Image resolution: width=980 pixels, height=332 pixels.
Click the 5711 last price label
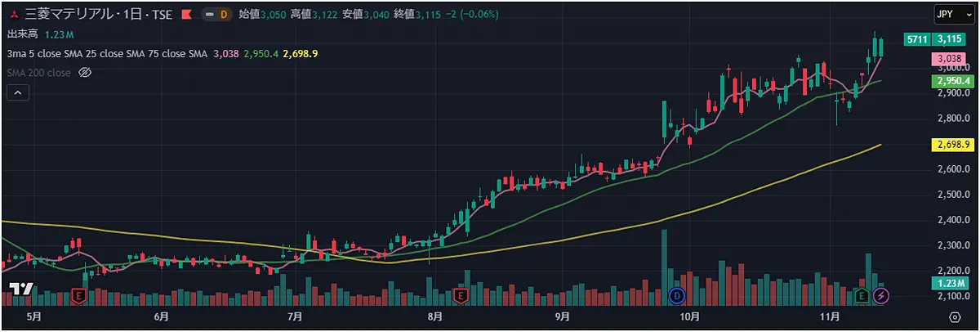[x=918, y=38]
